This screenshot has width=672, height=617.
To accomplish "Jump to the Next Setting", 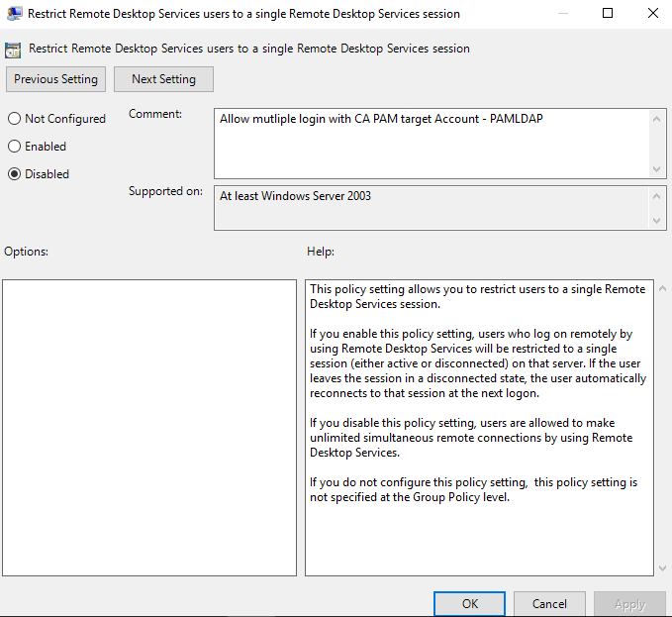I will [x=163, y=79].
